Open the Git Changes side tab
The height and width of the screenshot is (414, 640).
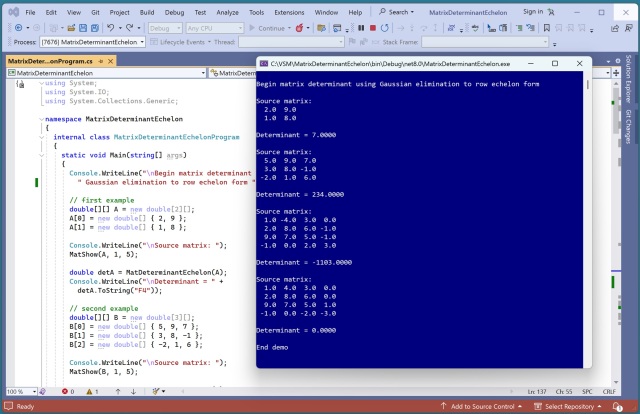coord(628,127)
